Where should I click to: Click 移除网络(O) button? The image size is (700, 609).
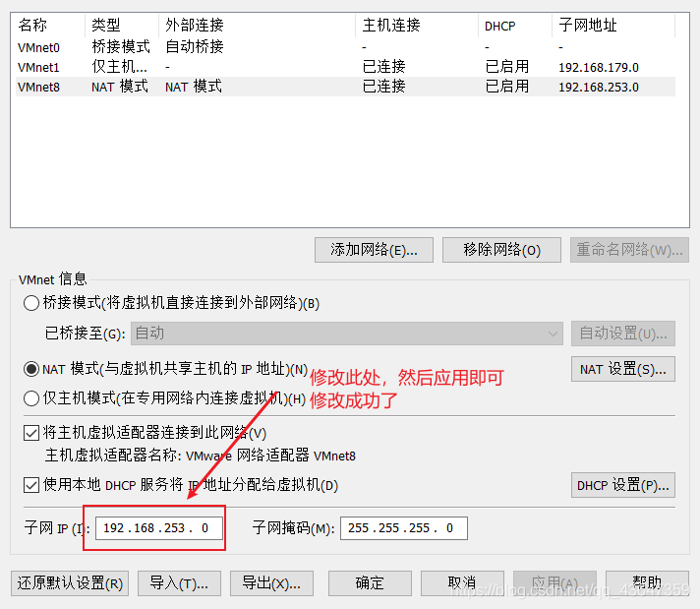pyautogui.click(x=501, y=250)
